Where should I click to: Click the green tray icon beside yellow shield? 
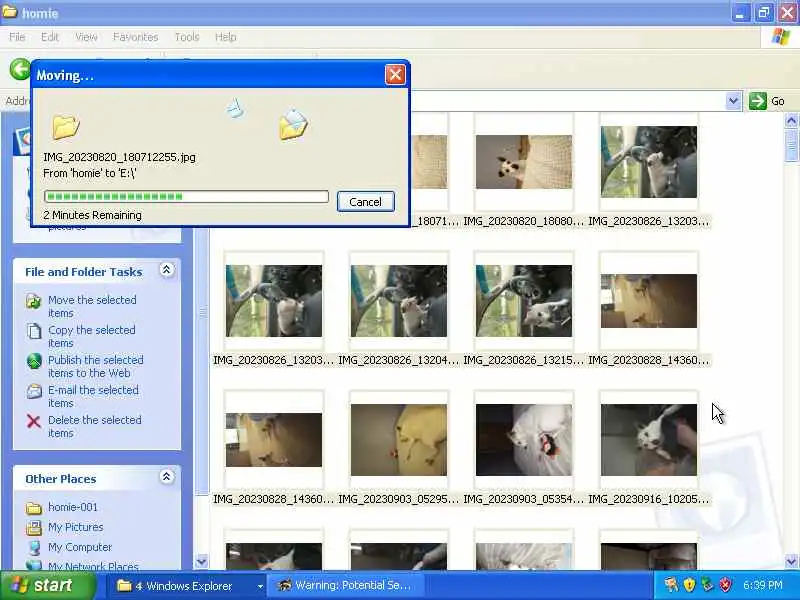[707, 584]
